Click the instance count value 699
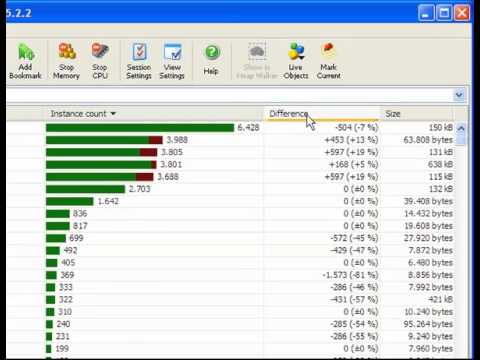480x360 pixels. [76, 238]
